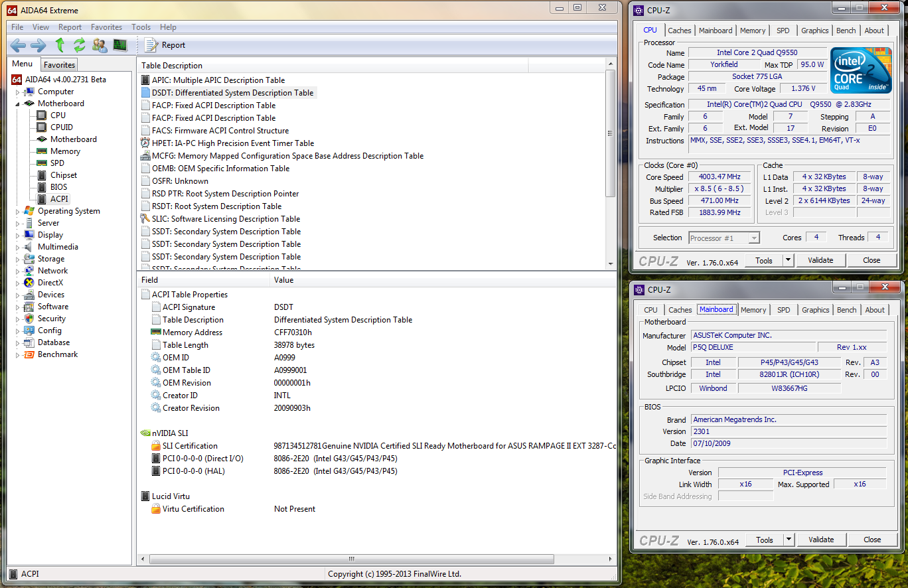This screenshot has height=588, width=908.
Task: Select the Motherboard sub-item beneath CPUID
Action: tap(73, 139)
